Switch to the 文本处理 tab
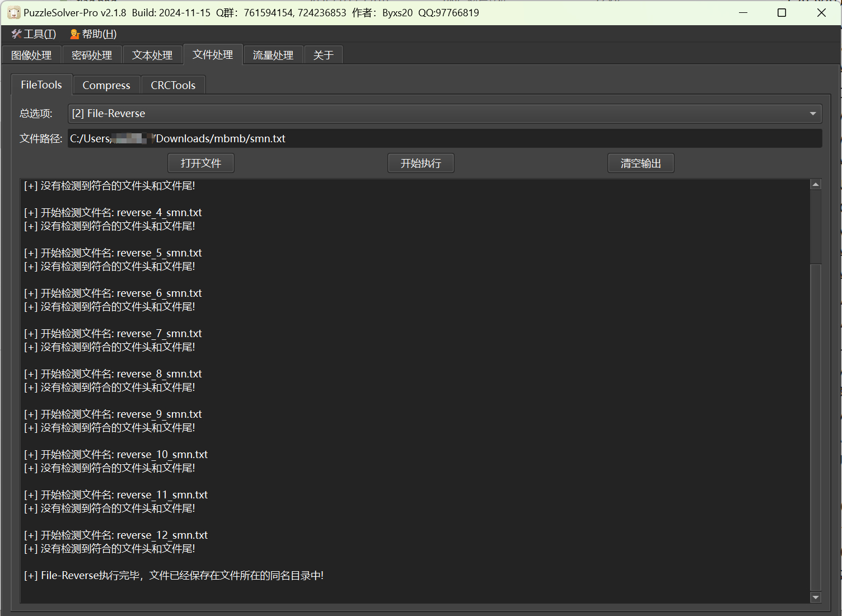Image resolution: width=842 pixels, height=616 pixels. [x=152, y=55]
